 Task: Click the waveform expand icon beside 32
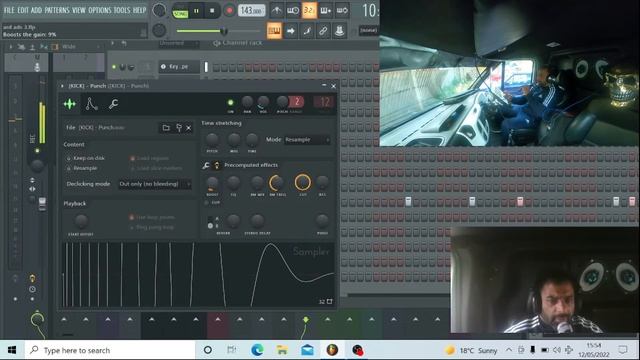pyautogui.click(x=330, y=301)
